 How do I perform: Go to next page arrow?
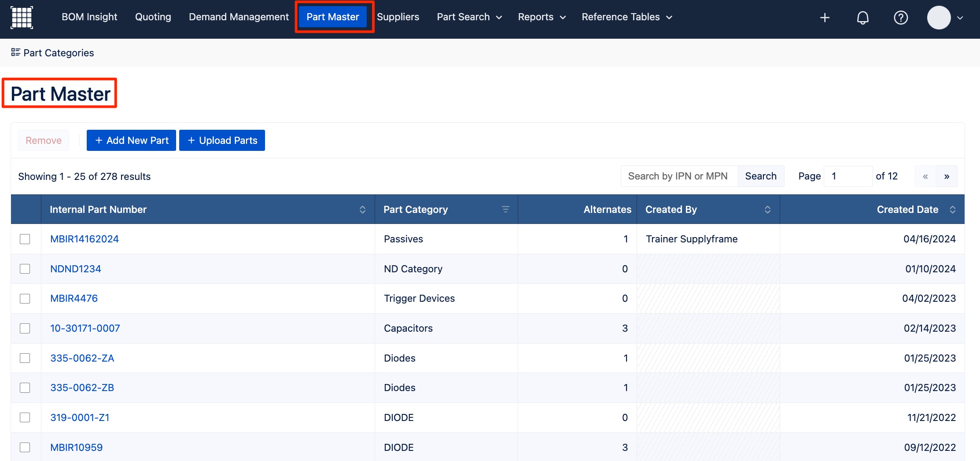[947, 176]
